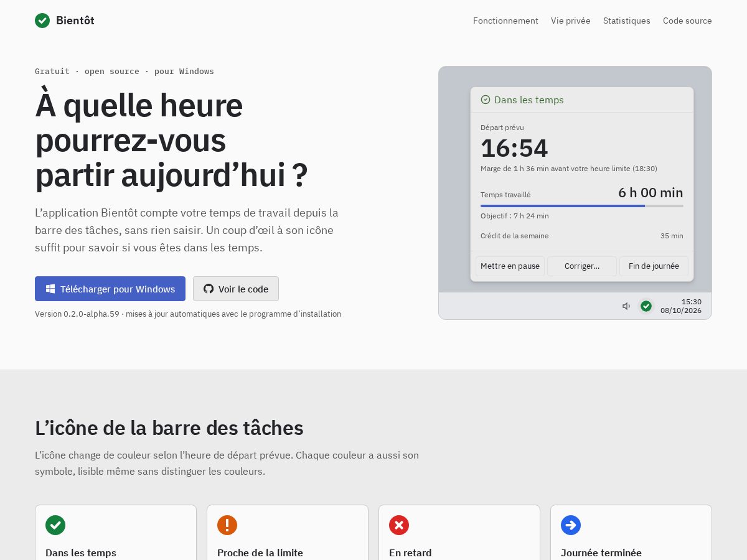This screenshot has width=747, height=560.
Task: Click the En retard card title
Action: (x=410, y=553)
